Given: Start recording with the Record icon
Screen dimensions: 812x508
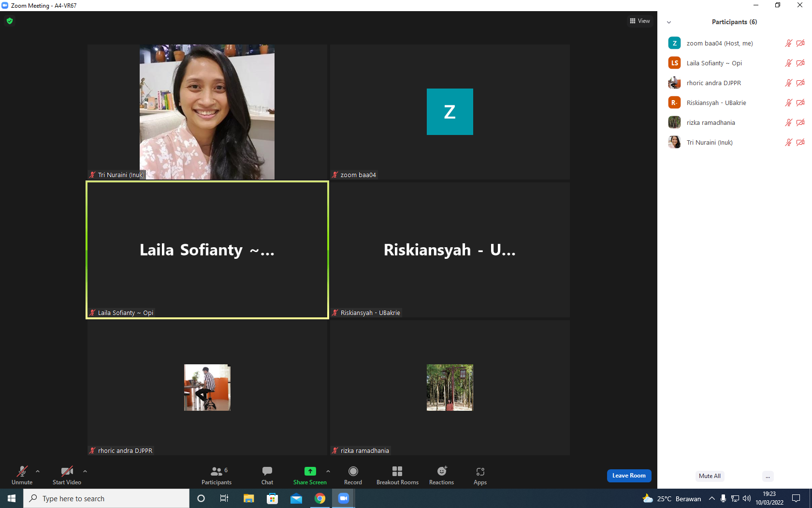Looking at the screenshot, I should [x=353, y=471].
